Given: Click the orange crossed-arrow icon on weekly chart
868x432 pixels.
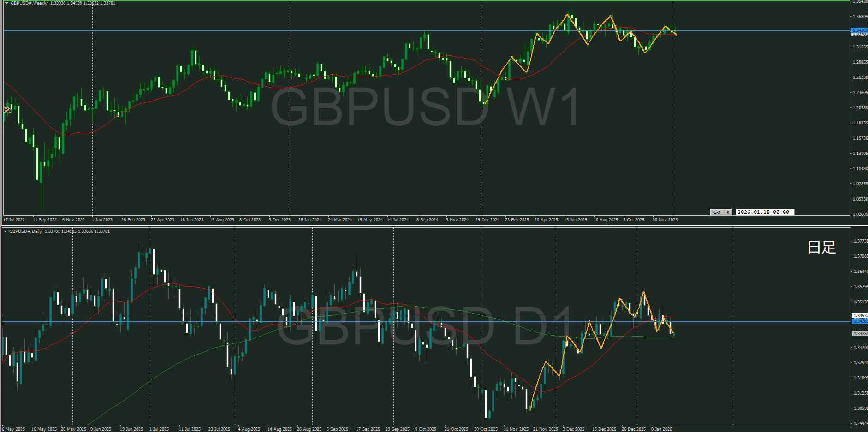Looking at the screenshot, I should coord(6,110).
